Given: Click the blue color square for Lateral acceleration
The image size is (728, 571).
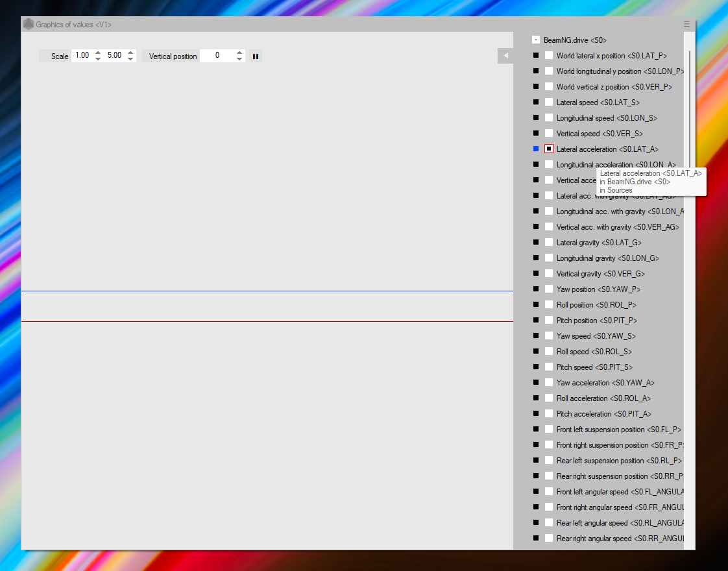Looking at the screenshot, I should point(536,149).
